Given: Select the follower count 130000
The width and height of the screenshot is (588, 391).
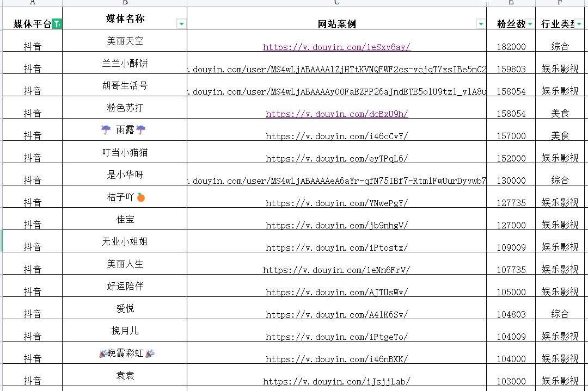Looking at the screenshot, I should click(x=511, y=181).
